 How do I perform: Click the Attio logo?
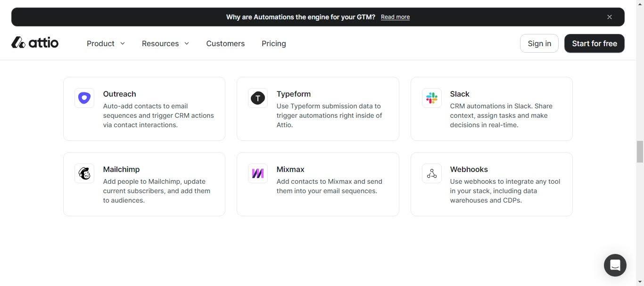click(35, 43)
